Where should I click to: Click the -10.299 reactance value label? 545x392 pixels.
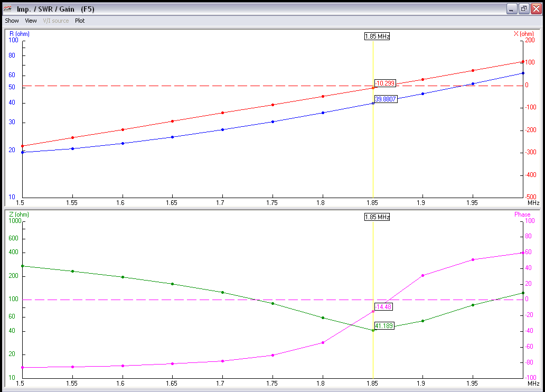tap(385, 83)
